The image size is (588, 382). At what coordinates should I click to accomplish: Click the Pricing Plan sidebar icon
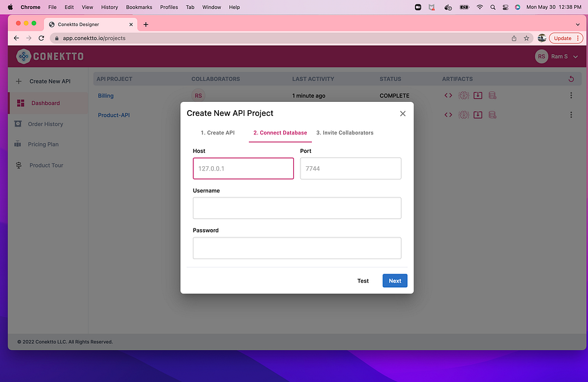(x=18, y=144)
